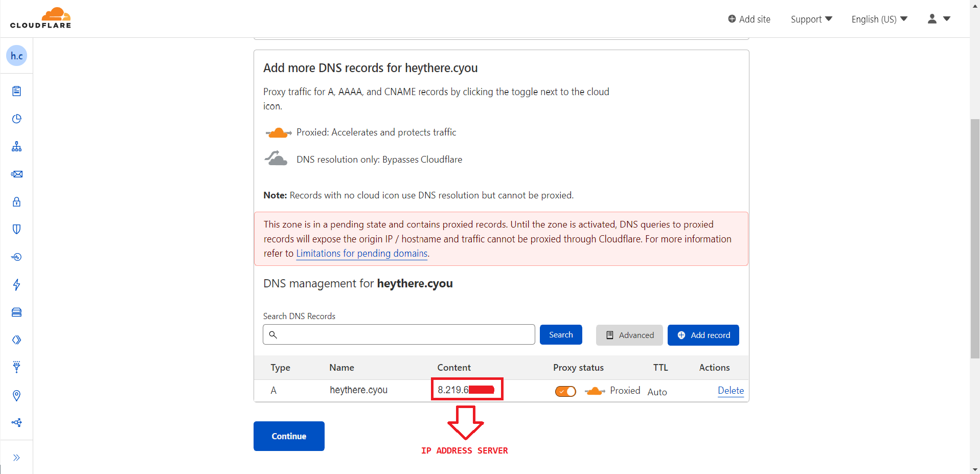Open the Cloudflare logo home link
Image resolution: width=980 pixels, height=474 pixels.
coord(40,18)
